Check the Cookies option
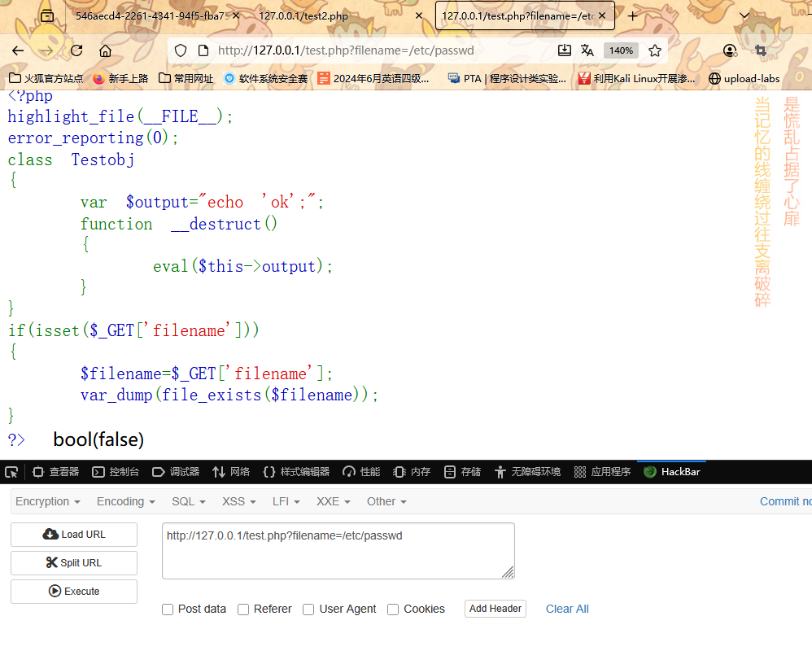This screenshot has height=651, width=812. (x=393, y=609)
